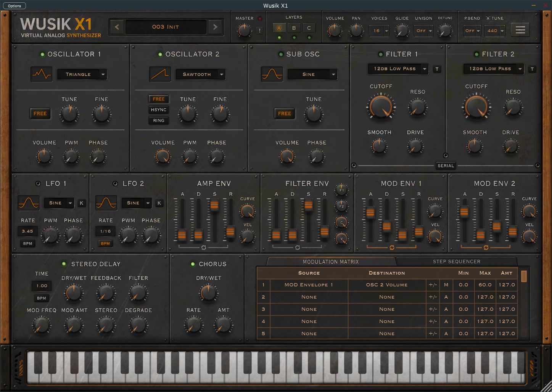Click the preset name display 003 Init
Image resolution: width=552 pixels, height=392 pixels.
point(166,27)
